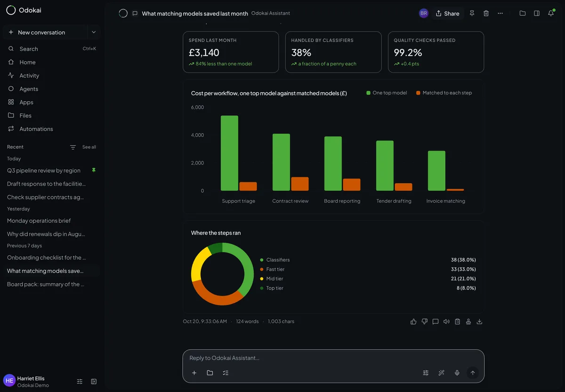Open the Q3 pipeline review by region chat
This screenshot has height=392, width=565.
coord(52,170)
